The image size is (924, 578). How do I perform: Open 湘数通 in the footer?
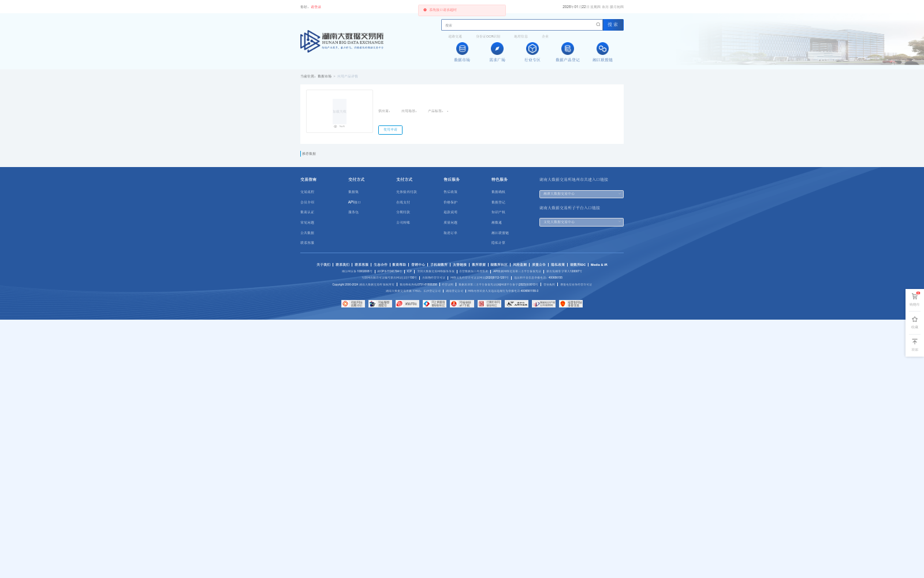tap(497, 223)
